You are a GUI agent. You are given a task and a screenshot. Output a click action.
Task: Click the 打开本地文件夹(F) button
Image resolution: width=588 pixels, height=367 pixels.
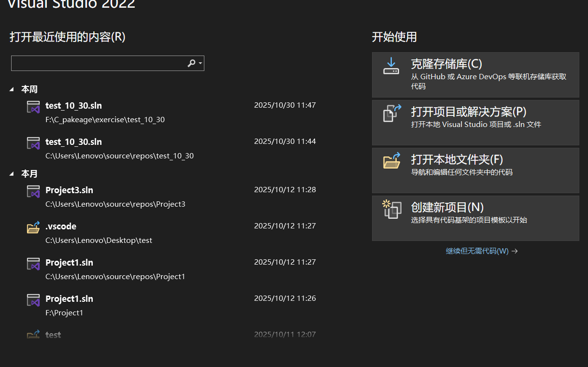point(475,170)
